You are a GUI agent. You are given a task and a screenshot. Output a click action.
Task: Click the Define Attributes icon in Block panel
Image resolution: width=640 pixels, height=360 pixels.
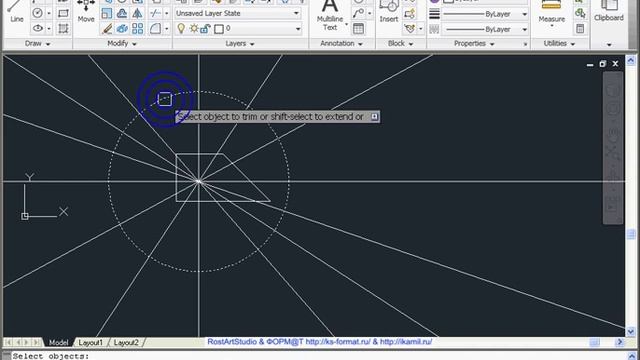click(409, 29)
